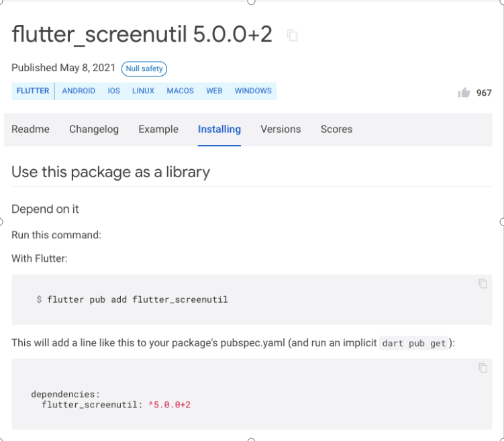Copy the package name and version next to the title
Screen dimensions: 504x441
(292, 36)
